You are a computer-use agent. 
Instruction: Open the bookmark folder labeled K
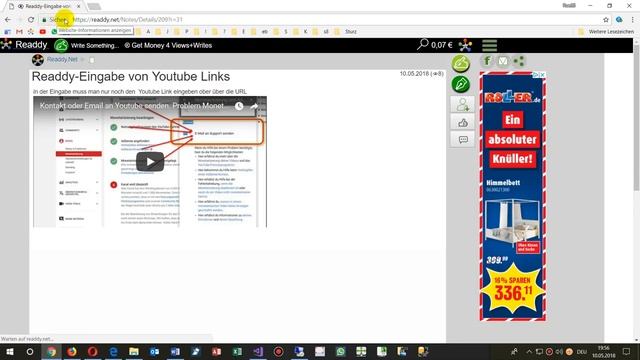click(x=301, y=31)
